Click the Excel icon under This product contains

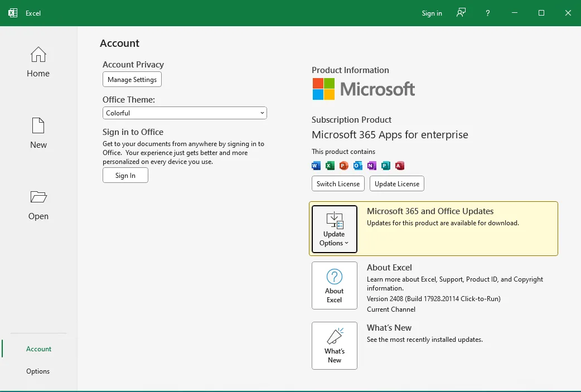coord(330,166)
